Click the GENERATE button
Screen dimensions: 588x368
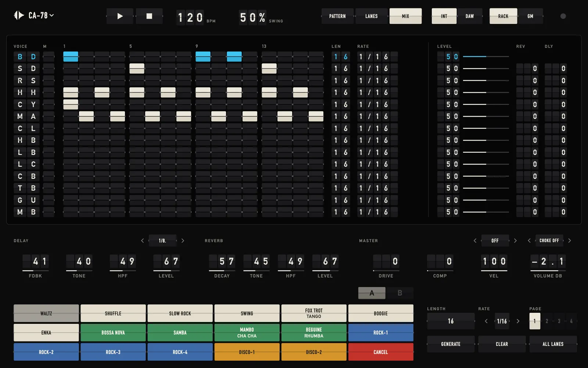pos(451,344)
